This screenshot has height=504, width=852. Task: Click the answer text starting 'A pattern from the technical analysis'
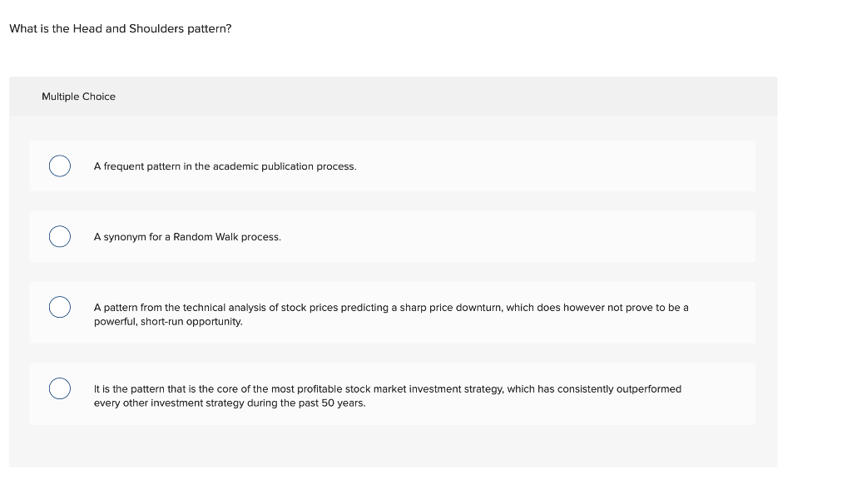click(391, 308)
